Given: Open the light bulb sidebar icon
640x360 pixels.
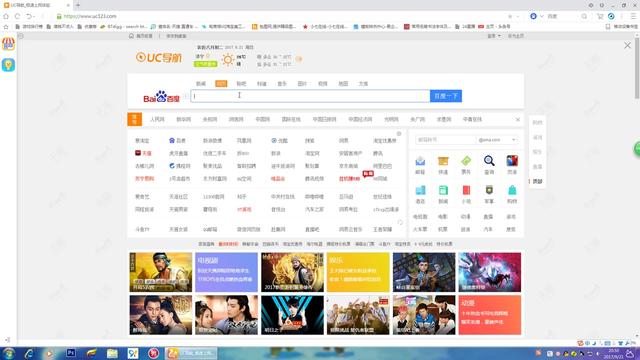Looking at the screenshot, I should [x=8, y=65].
